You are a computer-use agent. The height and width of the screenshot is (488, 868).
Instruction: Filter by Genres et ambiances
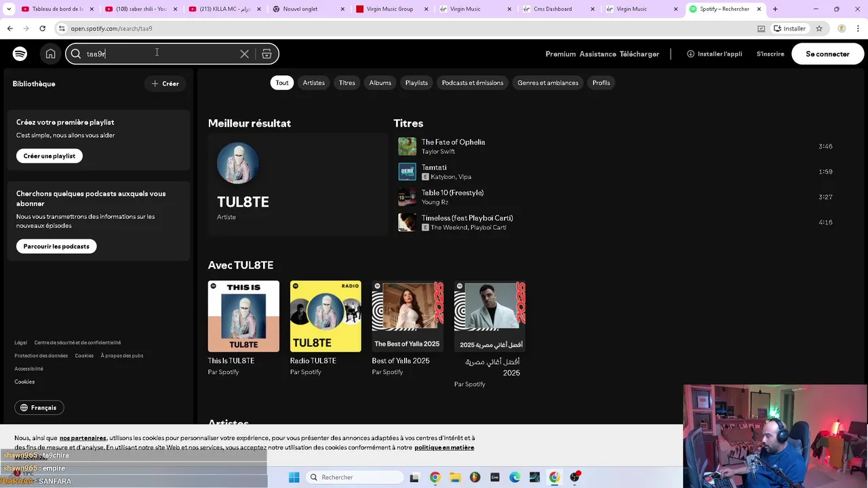[548, 83]
